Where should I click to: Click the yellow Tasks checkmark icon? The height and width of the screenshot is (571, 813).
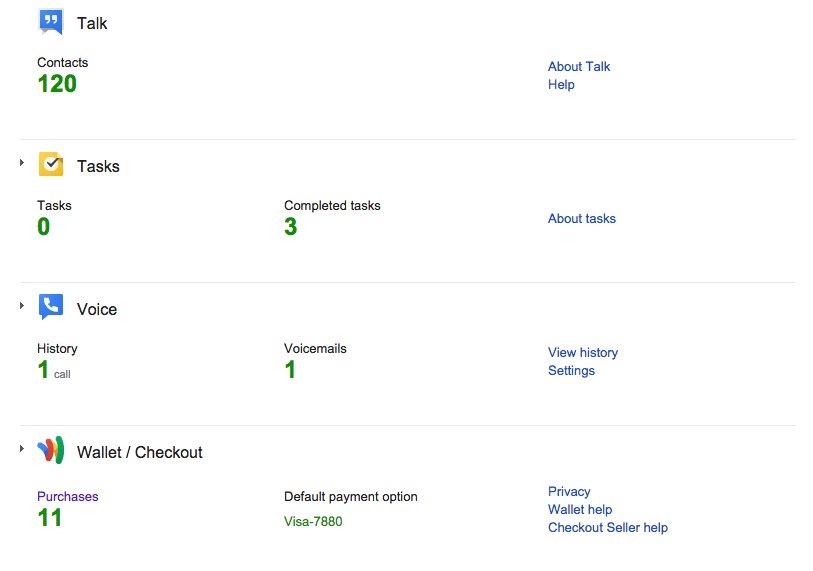click(51, 164)
